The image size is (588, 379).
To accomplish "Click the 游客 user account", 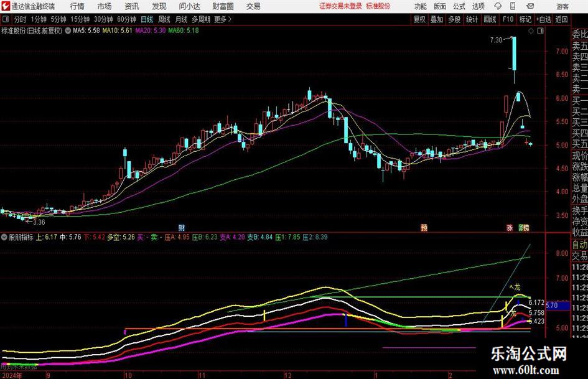I will [562, 6].
